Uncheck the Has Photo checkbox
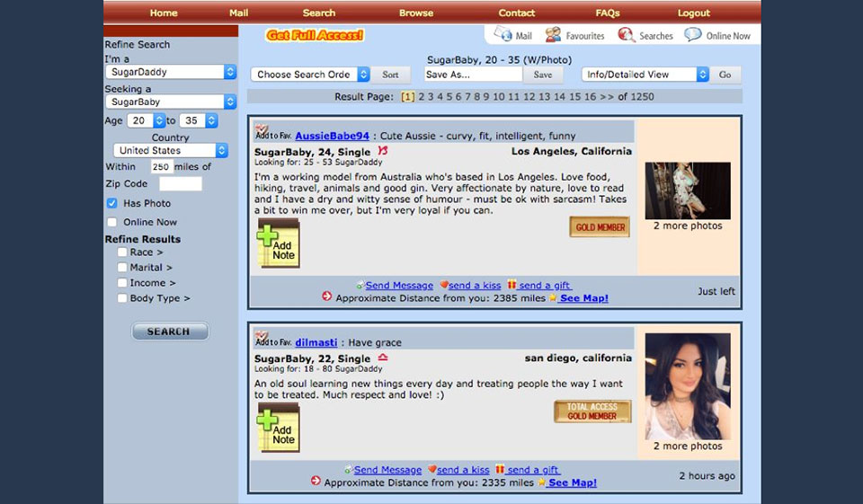Image resolution: width=863 pixels, height=504 pixels. tap(112, 204)
